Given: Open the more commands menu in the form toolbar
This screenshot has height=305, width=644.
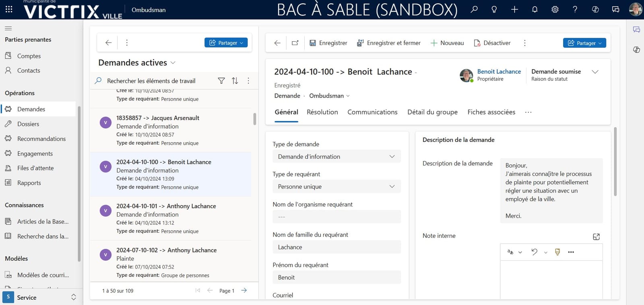Looking at the screenshot, I should tap(524, 43).
